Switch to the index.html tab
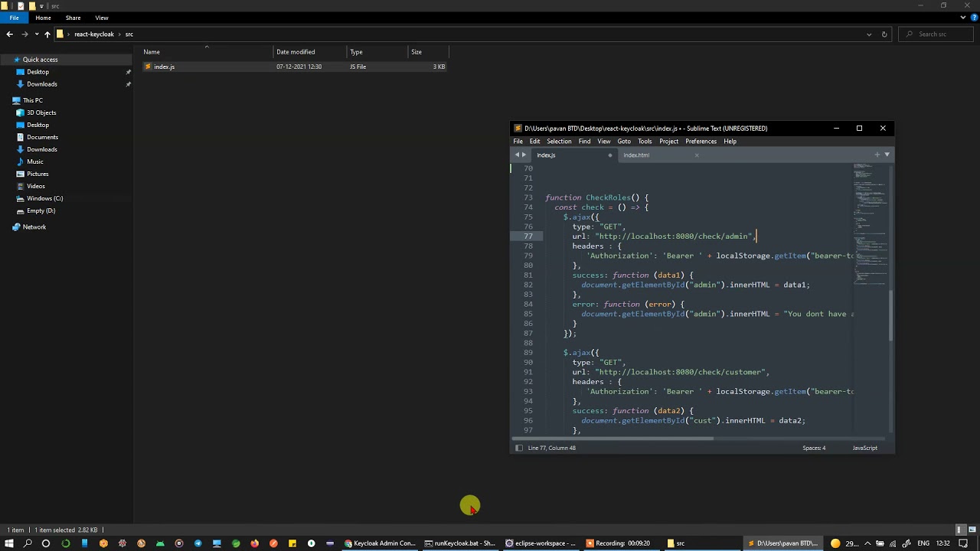 [x=636, y=155]
